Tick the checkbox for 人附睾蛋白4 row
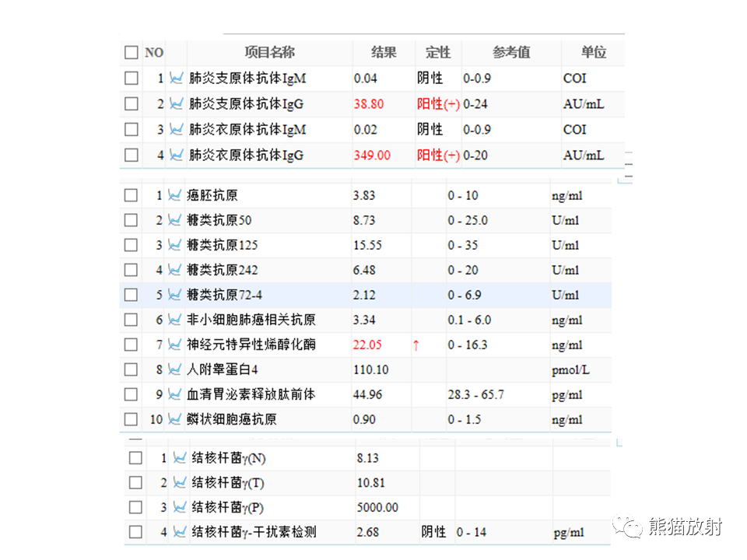 [x=131, y=369]
